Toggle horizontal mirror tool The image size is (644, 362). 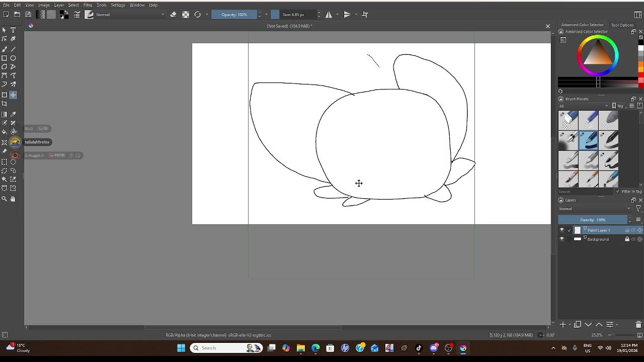tap(329, 15)
